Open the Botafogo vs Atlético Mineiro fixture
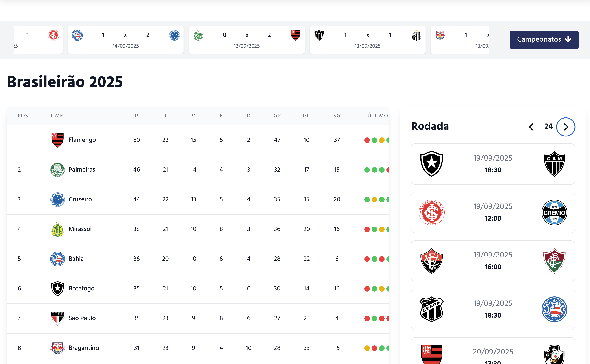The image size is (590, 364). click(x=493, y=164)
